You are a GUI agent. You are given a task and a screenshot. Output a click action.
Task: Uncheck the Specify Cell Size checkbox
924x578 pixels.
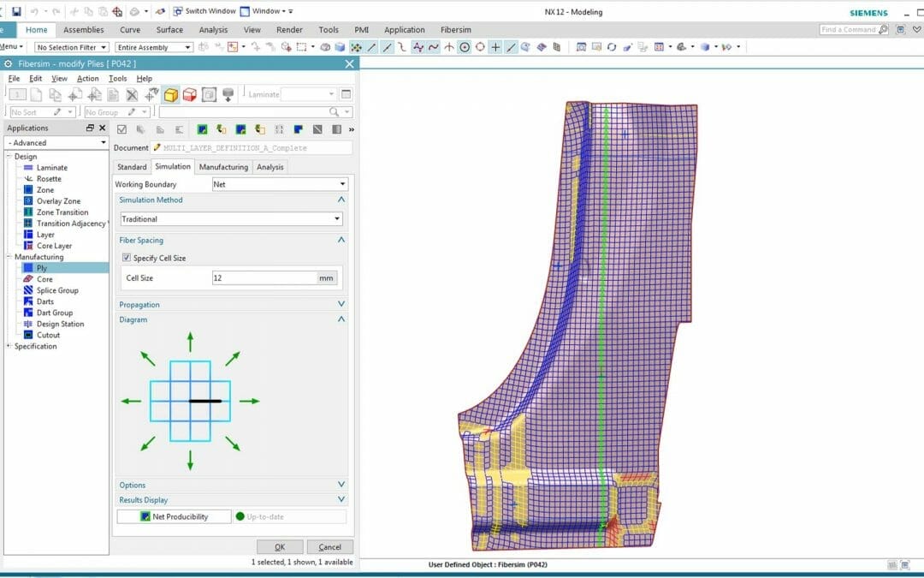point(126,258)
